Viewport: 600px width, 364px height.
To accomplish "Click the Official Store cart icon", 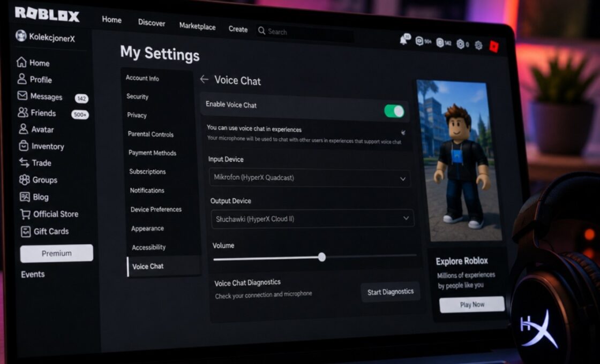I will tap(25, 214).
